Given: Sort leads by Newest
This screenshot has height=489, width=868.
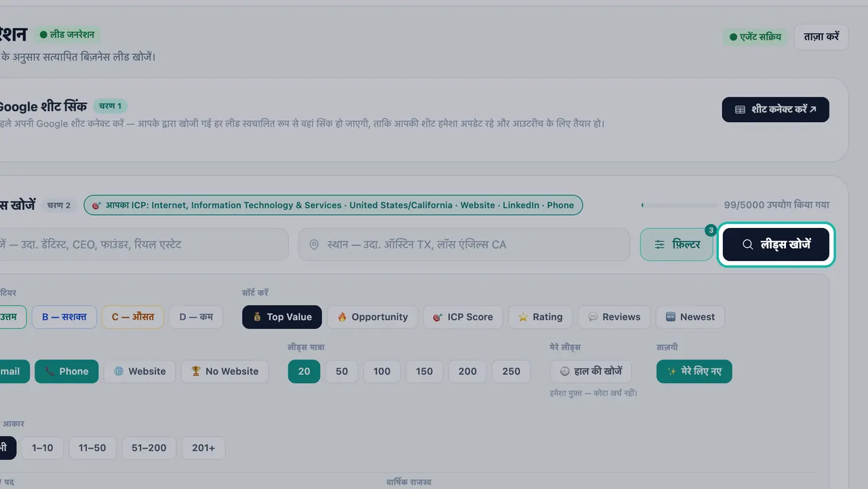Looking at the screenshot, I should (690, 317).
